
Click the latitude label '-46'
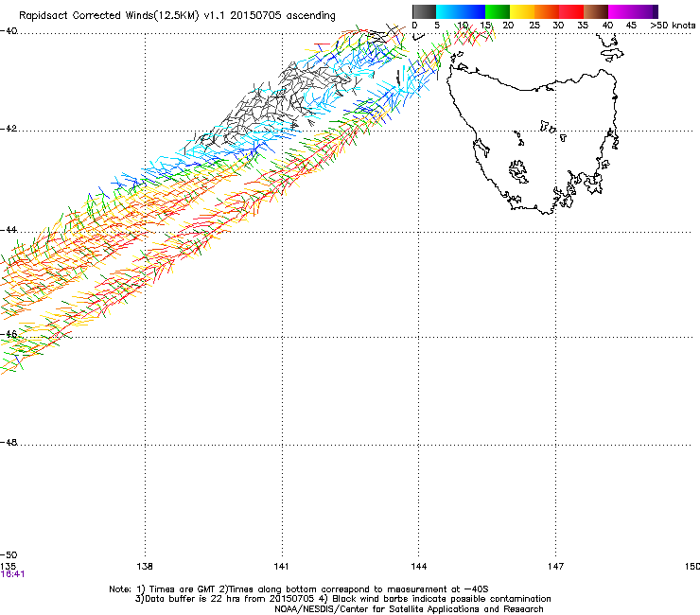pyautogui.click(x=9, y=334)
